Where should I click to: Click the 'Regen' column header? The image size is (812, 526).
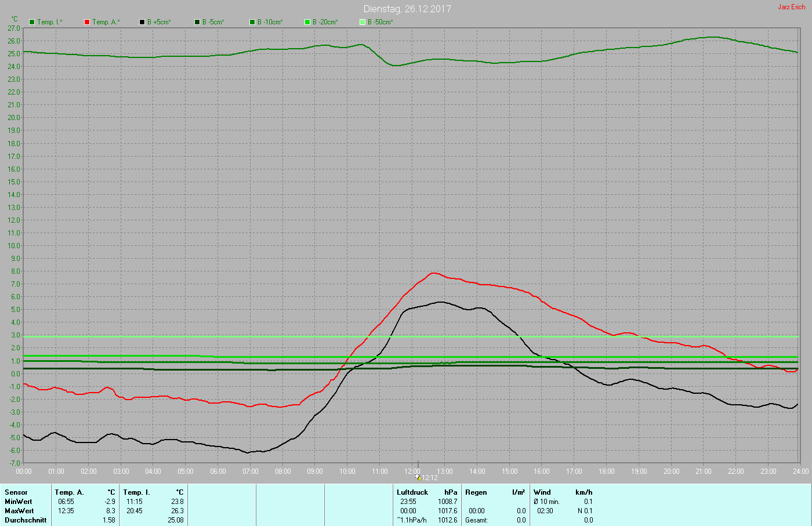(476, 492)
